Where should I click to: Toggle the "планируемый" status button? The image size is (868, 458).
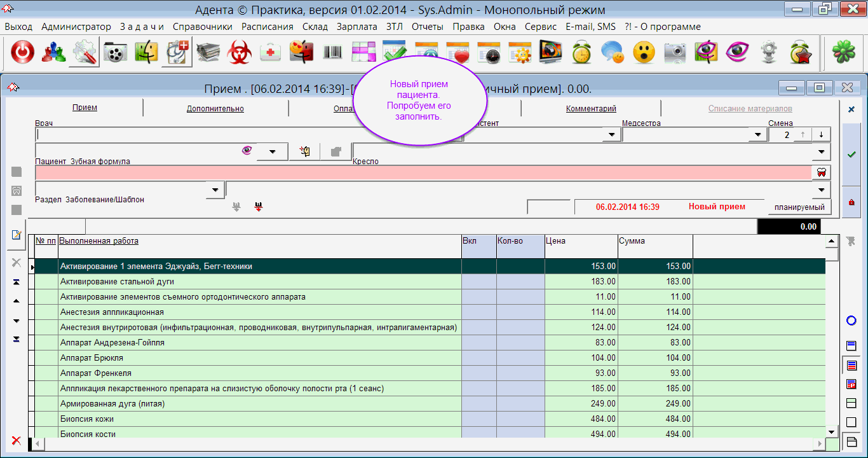tap(799, 207)
